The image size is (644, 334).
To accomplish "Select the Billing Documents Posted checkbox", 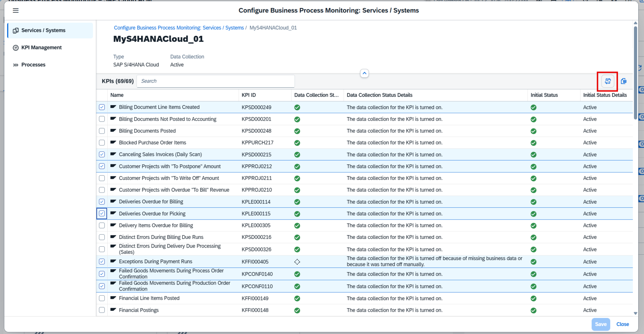I will 102,131.
